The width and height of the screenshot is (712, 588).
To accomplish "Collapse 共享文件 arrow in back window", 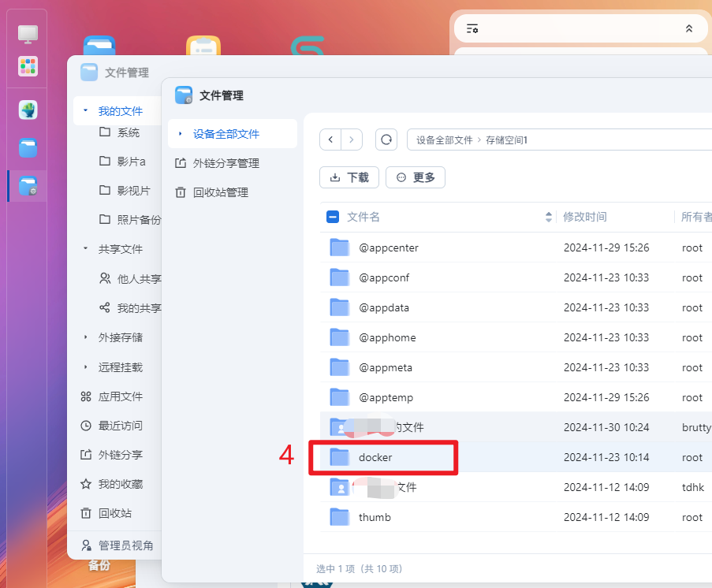I will 85,248.
